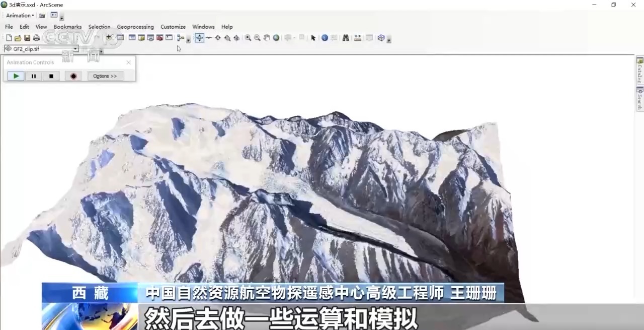Click the Navigate tool in the toolbar
The image size is (644, 330).
click(200, 38)
